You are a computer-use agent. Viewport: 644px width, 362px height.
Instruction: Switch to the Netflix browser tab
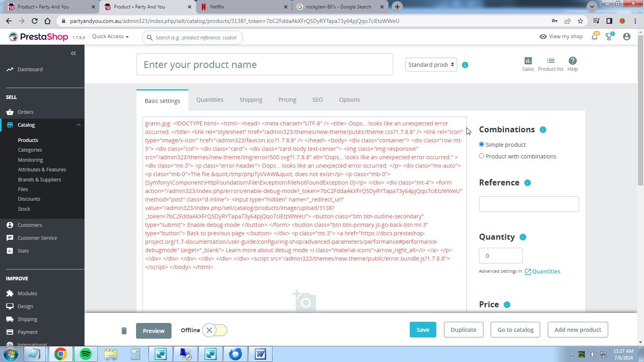point(244,7)
